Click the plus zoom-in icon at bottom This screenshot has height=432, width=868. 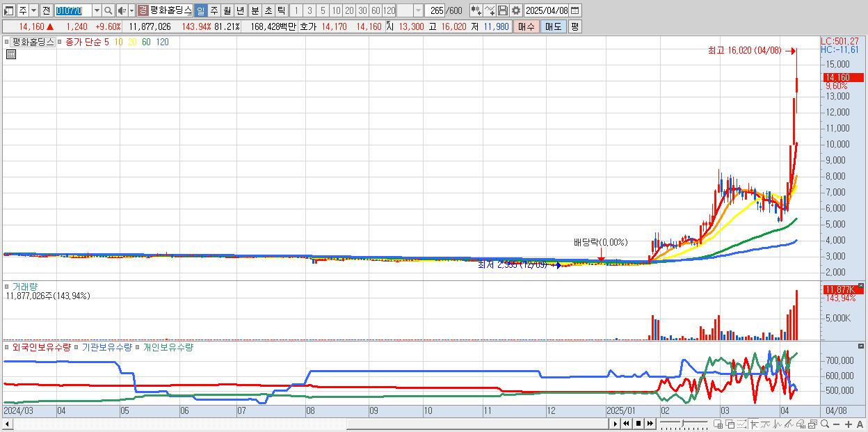tap(848, 424)
